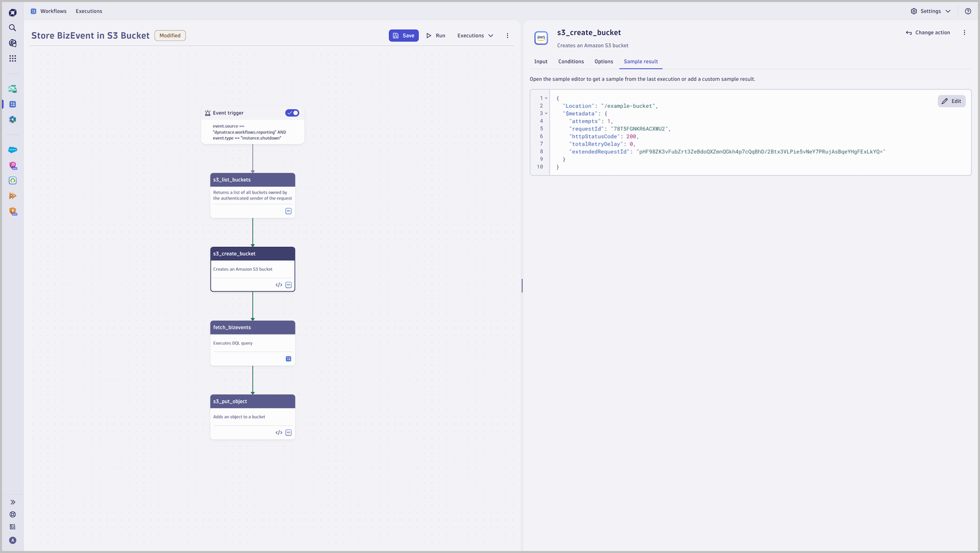The image size is (980, 553).
Task: Open the chart analytics icon at sidebar bottom
Action: pyautogui.click(x=12, y=527)
